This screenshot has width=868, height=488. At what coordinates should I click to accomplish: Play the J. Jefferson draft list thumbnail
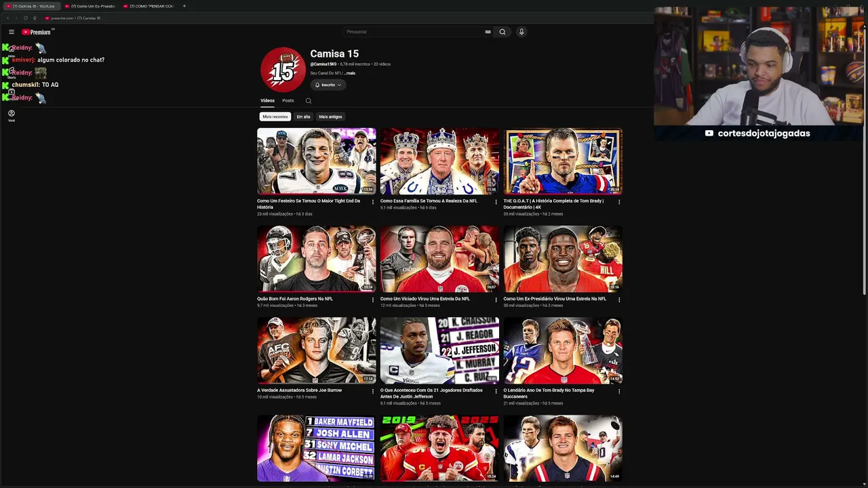coord(439,350)
